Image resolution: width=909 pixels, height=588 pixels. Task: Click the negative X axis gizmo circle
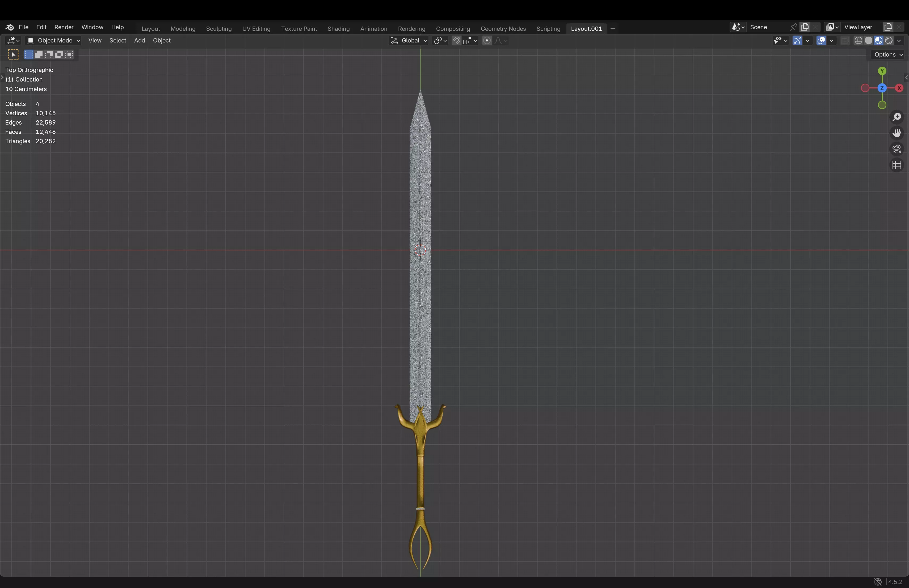(x=865, y=88)
